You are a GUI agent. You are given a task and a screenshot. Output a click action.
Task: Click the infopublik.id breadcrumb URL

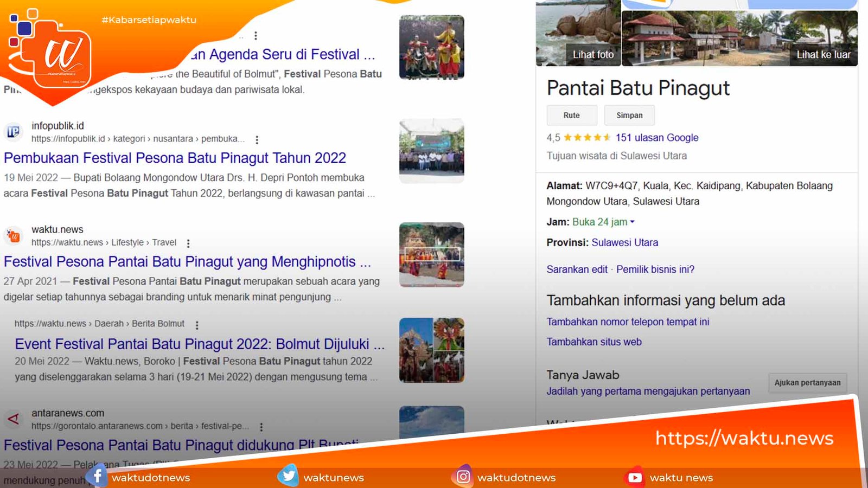[x=138, y=139]
